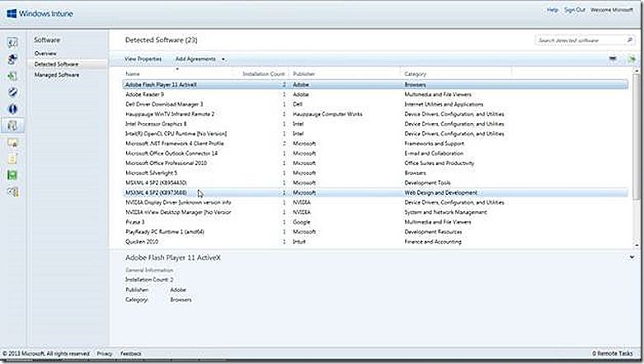The width and height of the screenshot is (644, 364).
Task: Select the Software workspace icon
Action: click(x=12, y=125)
